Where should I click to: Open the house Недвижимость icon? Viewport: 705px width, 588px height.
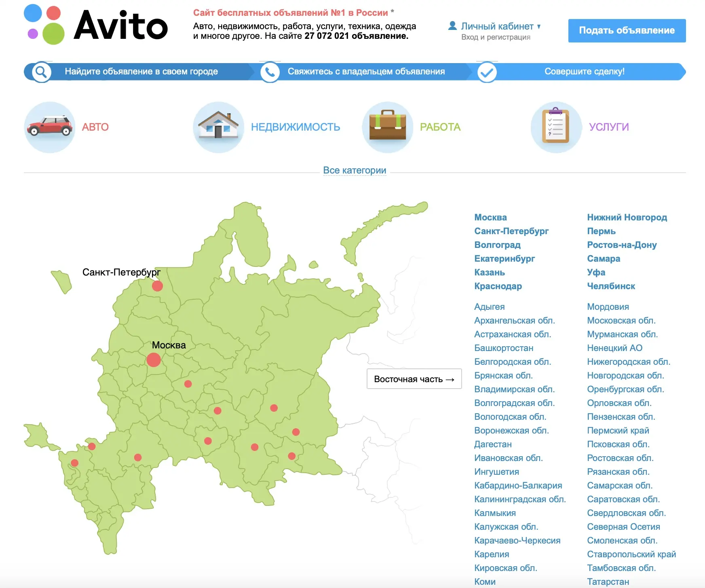(218, 127)
